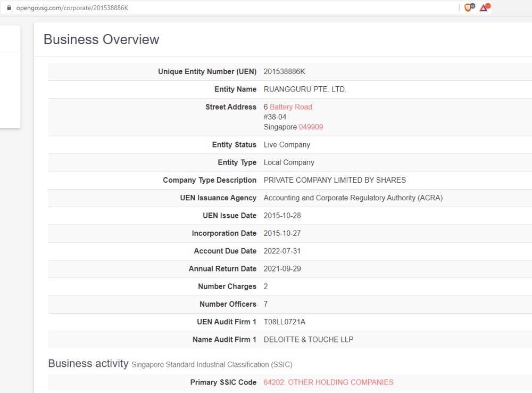Image resolution: width=532 pixels, height=393 pixels.
Task: Open the Brave Shields lion icon
Action: click(469, 7)
